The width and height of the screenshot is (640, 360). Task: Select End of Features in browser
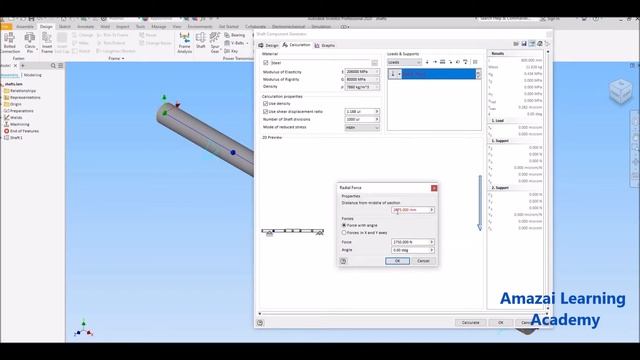pyautogui.click(x=22, y=131)
